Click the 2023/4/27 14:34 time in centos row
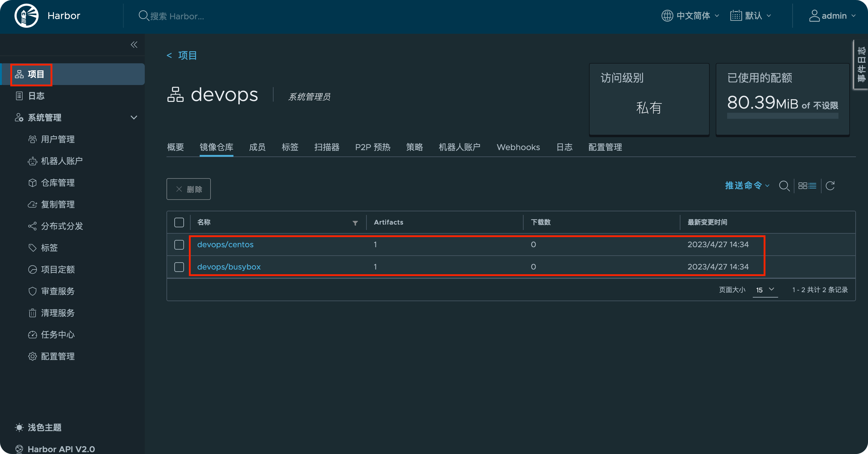The width and height of the screenshot is (868, 454). pyautogui.click(x=718, y=244)
